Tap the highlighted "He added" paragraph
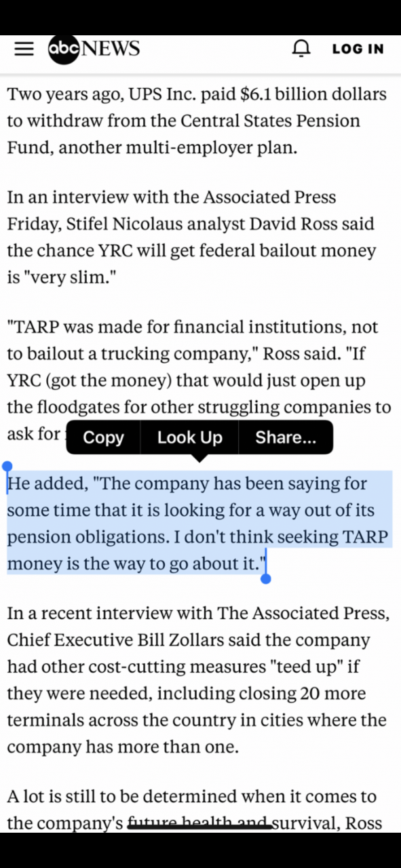The image size is (401, 868). click(x=198, y=523)
